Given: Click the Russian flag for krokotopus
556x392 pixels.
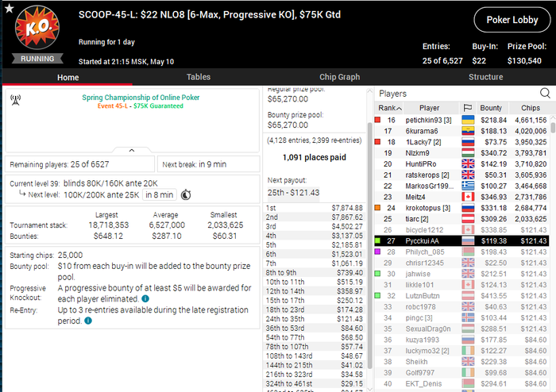Looking at the screenshot, I should pyautogui.click(x=468, y=208).
